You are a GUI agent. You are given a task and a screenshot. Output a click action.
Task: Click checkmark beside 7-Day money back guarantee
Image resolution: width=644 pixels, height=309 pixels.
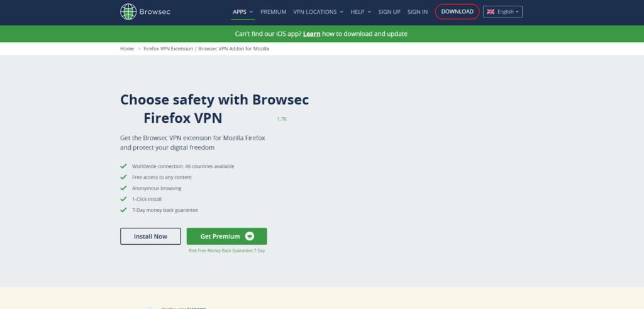pos(123,210)
